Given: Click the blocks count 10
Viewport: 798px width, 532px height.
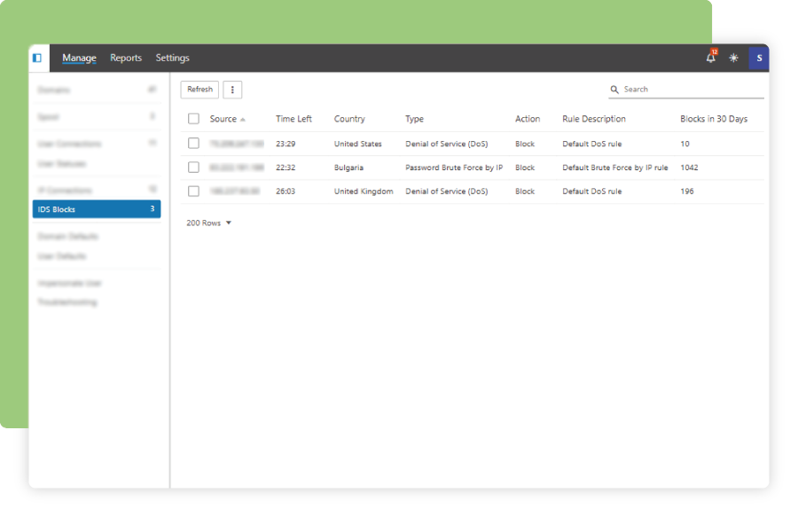Looking at the screenshot, I should coord(685,144).
